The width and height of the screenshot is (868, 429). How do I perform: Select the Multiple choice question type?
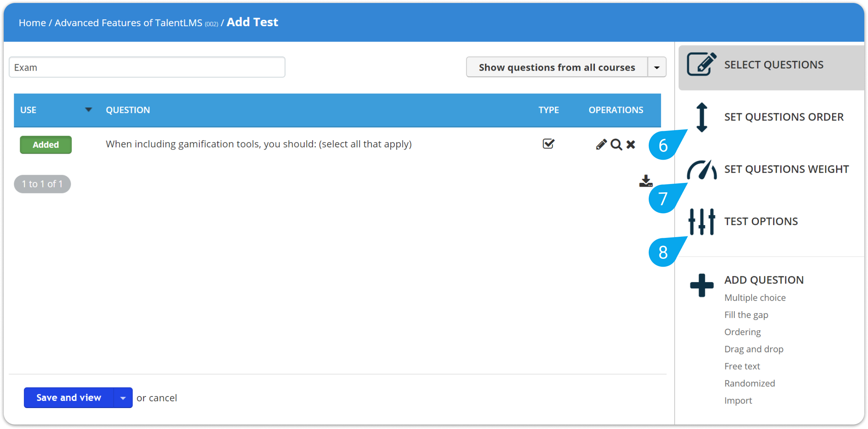[756, 298]
